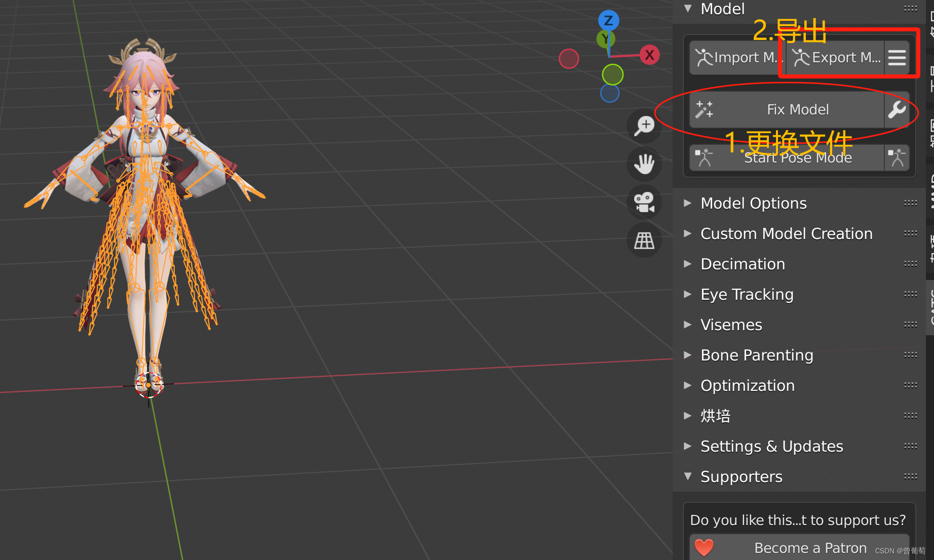Click drag handle dots of Model Options
Viewport: 934px width, 560px height.
tap(911, 203)
